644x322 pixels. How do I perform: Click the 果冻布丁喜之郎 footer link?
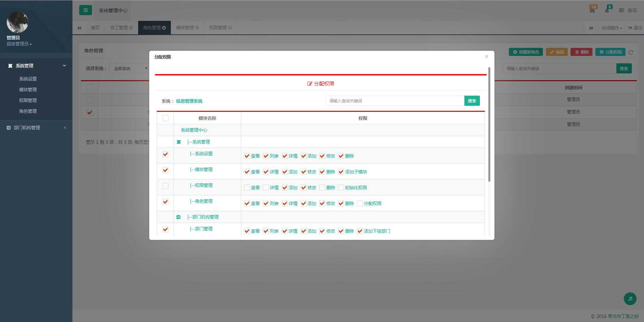[623, 316]
